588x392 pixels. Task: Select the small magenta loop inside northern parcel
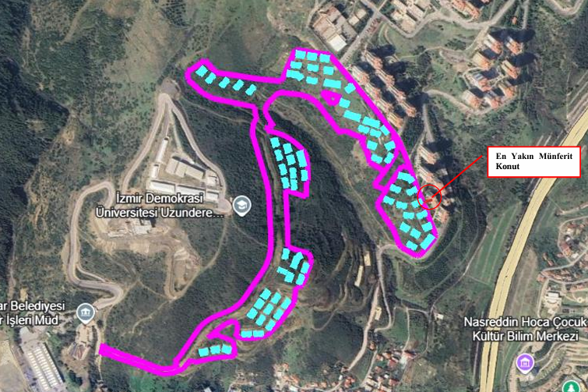pos(331,98)
